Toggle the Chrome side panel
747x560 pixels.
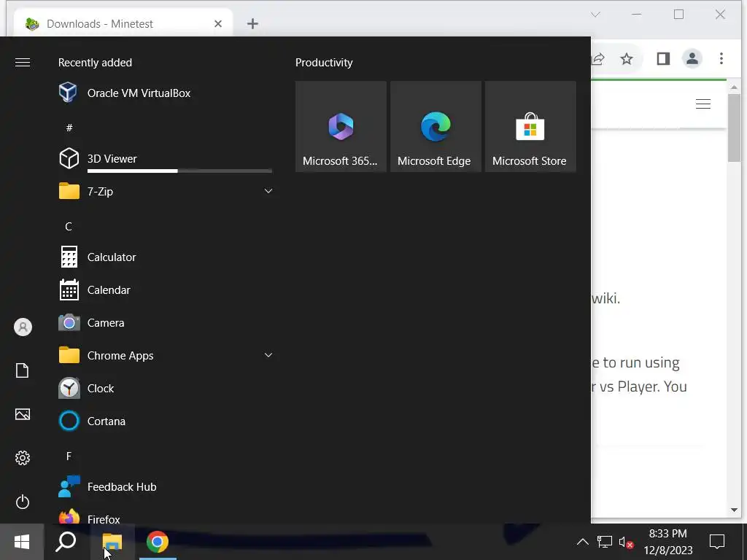click(663, 58)
